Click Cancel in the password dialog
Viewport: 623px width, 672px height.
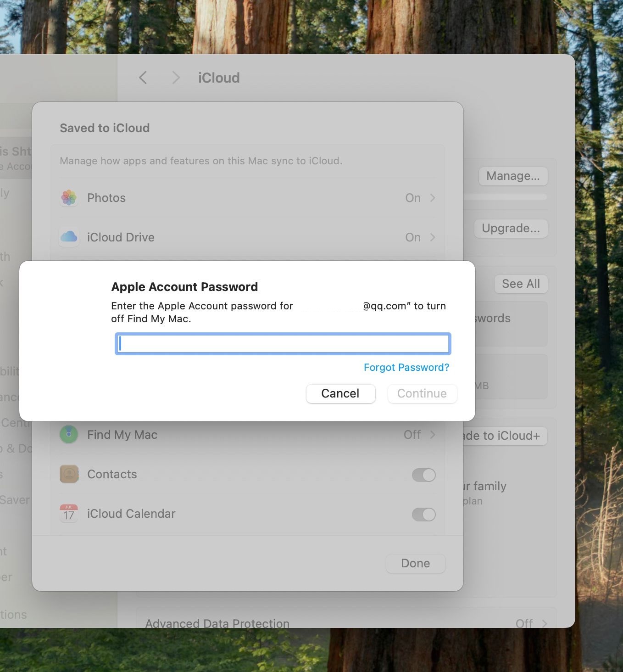click(x=340, y=393)
